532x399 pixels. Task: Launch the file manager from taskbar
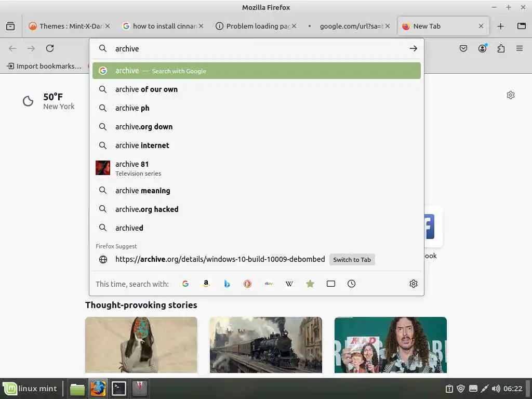click(x=77, y=389)
